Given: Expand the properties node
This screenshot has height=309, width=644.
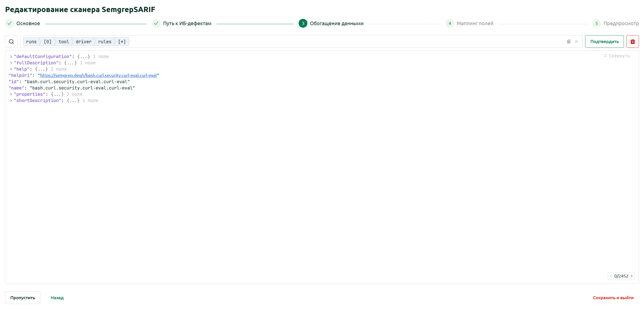Looking at the screenshot, I should 11,94.
